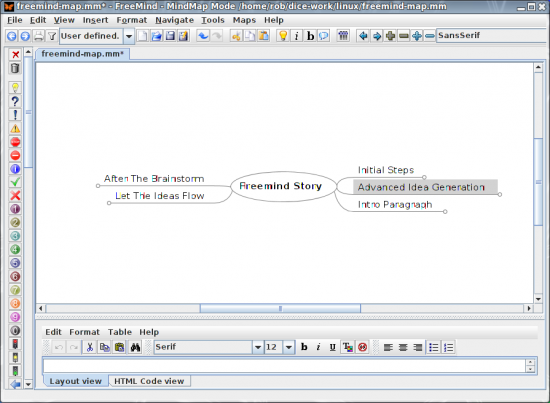Click the icon sidebar scroll down arrow
Viewport: 550px width, 403px height.
[28, 384]
